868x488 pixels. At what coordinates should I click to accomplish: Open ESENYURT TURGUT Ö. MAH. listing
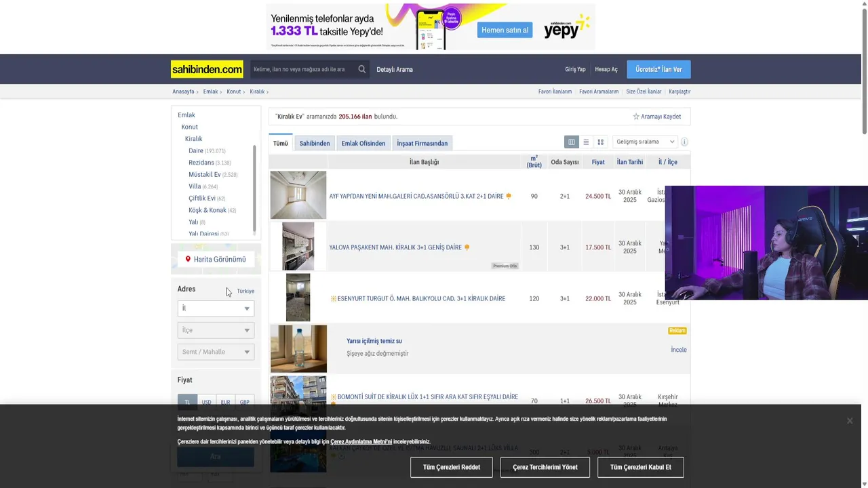pos(421,298)
